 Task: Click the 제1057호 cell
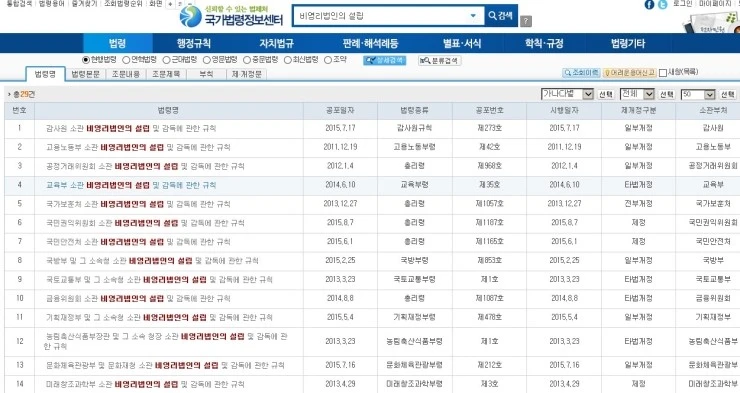click(489, 204)
